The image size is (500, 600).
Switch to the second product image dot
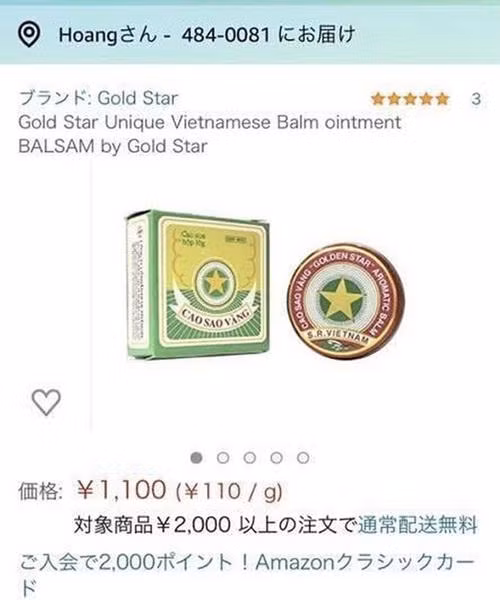click(223, 457)
